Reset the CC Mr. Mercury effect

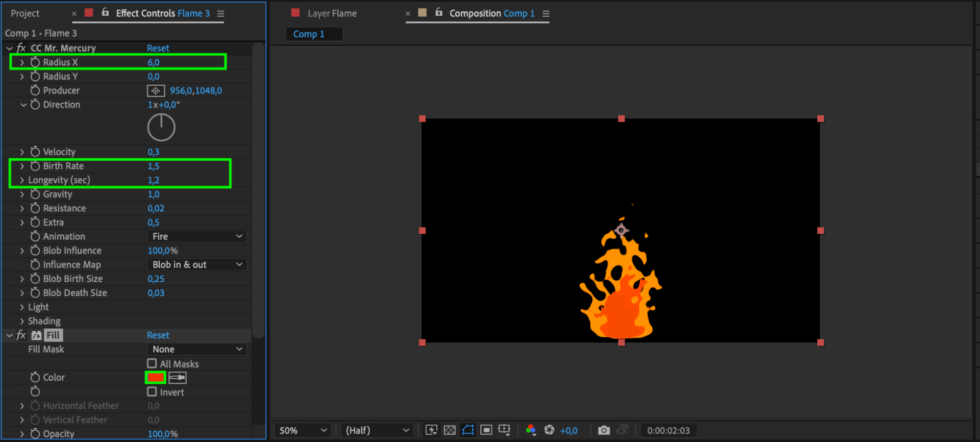[x=158, y=48]
